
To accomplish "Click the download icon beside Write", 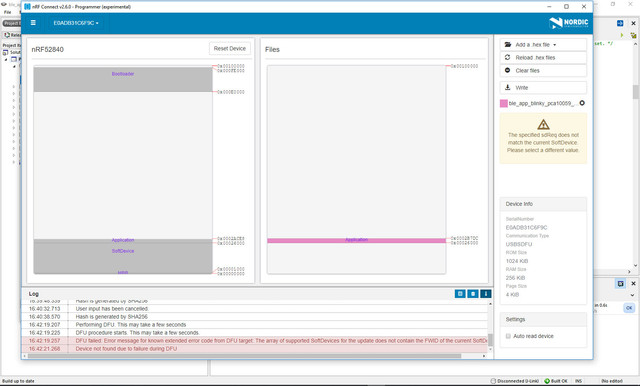I will click(507, 87).
